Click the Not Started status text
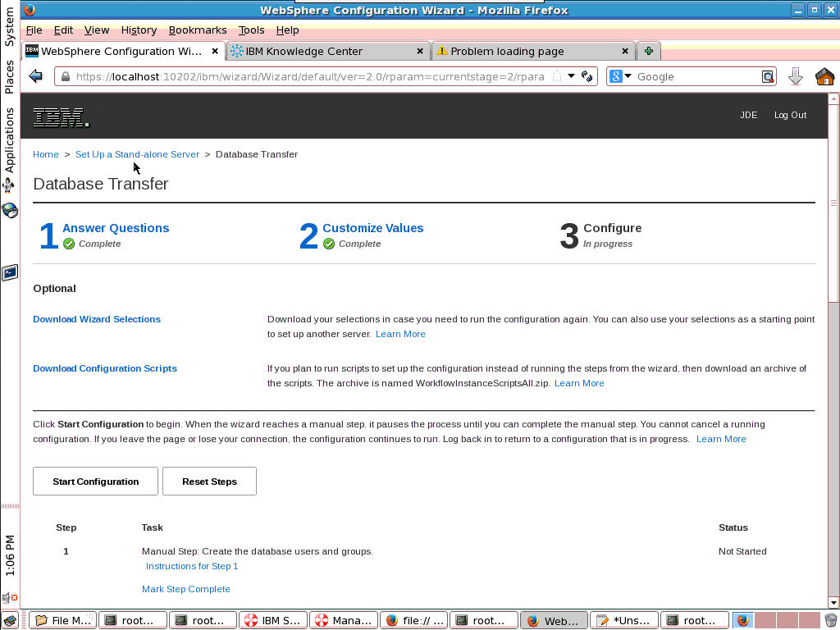The image size is (840, 630). point(742,551)
